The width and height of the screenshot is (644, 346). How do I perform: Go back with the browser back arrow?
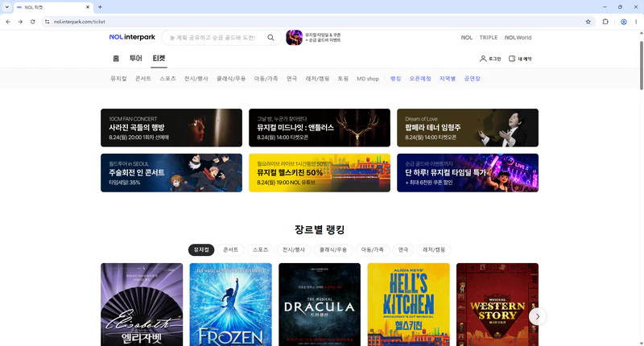pyautogui.click(x=8, y=22)
